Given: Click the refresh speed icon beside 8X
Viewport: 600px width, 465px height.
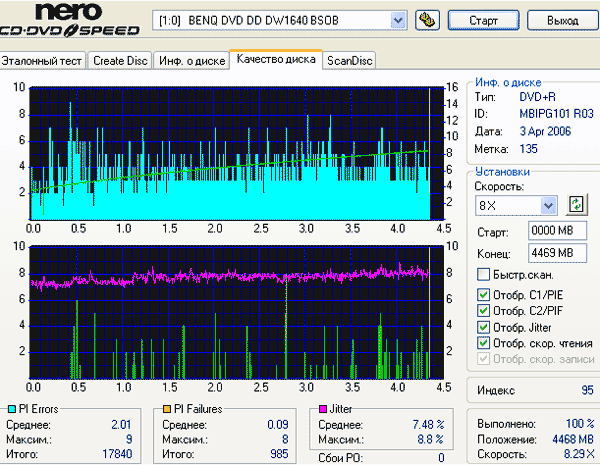Looking at the screenshot, I should (x=576, y=205).
